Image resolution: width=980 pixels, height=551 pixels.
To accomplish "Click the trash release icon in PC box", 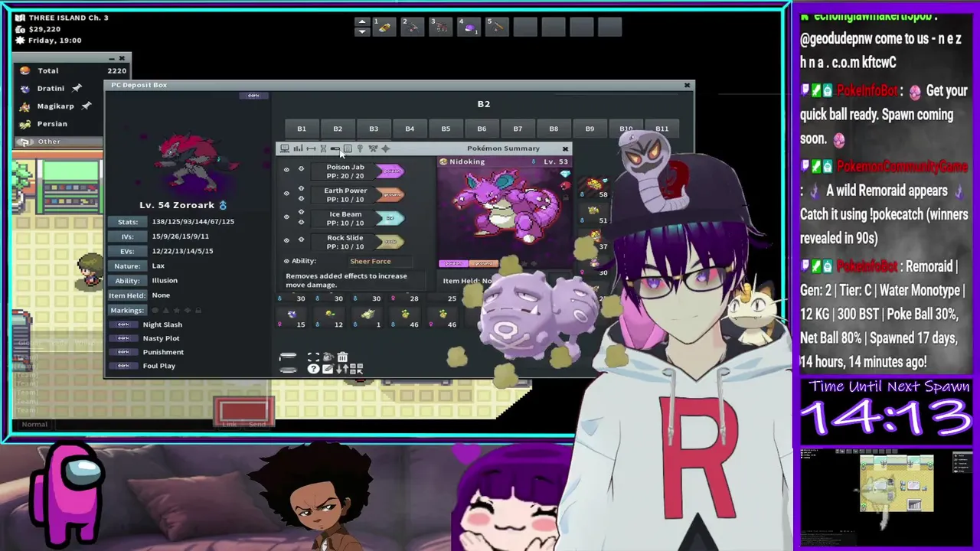I will pyautogui.click(x=342, y=357).
